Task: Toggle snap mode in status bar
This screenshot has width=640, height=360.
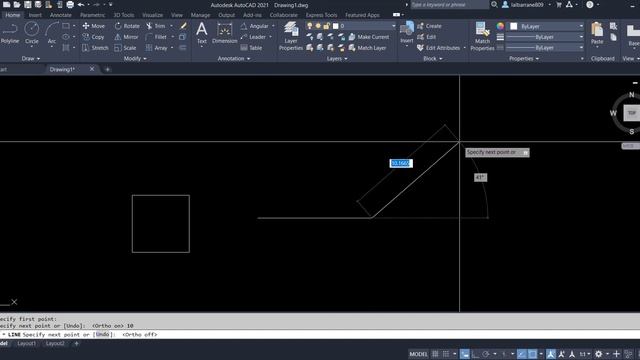Action: coord(446,354)
